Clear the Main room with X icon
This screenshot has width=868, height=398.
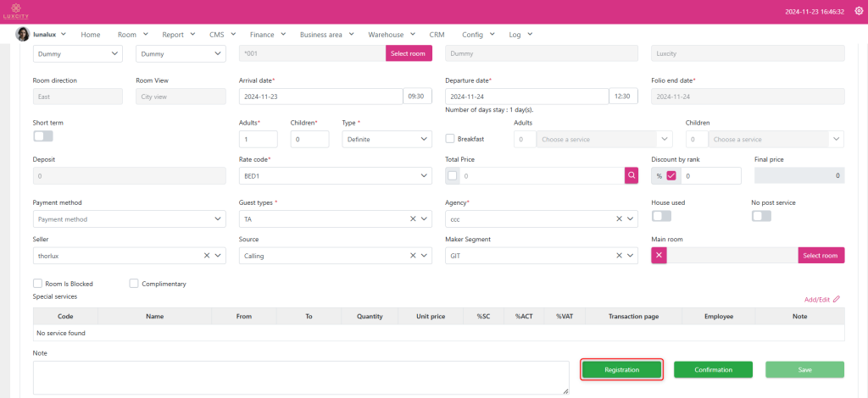[x=660, y=256]
